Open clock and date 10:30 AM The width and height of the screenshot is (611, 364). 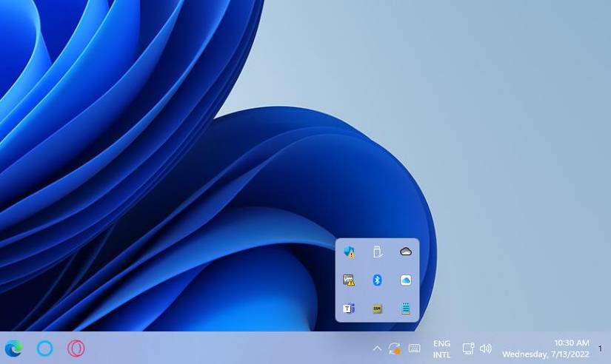pyautogui.click(x=546, y=348)
